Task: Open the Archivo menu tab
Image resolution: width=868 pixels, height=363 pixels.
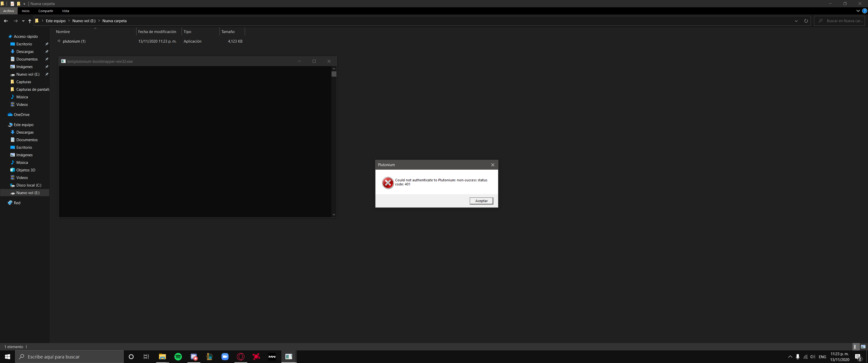Action: coord(8,11)
